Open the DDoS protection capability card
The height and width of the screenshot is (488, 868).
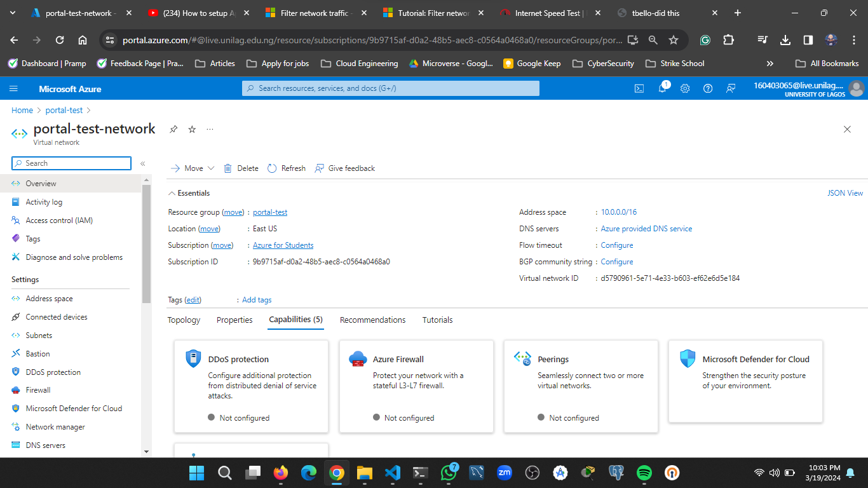coord(251,386)
